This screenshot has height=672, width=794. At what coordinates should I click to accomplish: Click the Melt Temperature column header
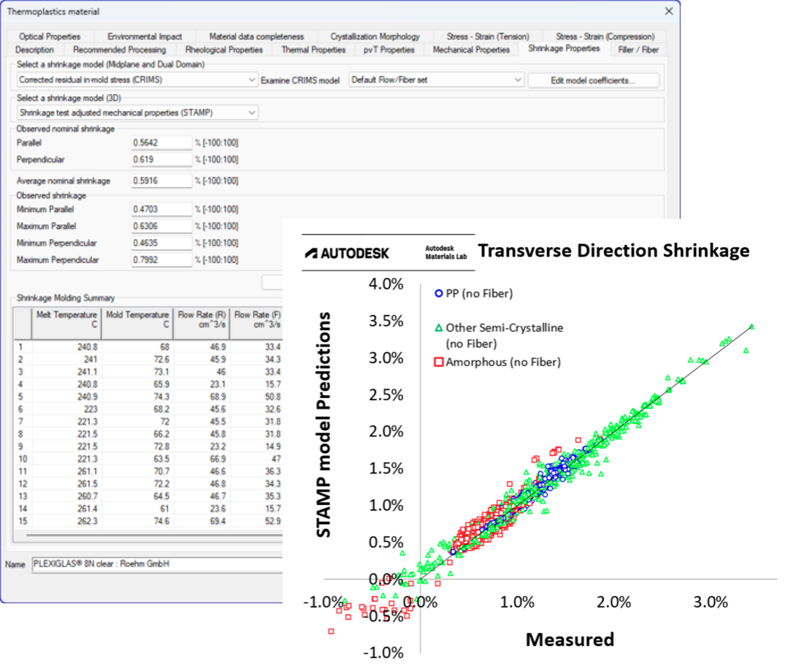[66, 324]
